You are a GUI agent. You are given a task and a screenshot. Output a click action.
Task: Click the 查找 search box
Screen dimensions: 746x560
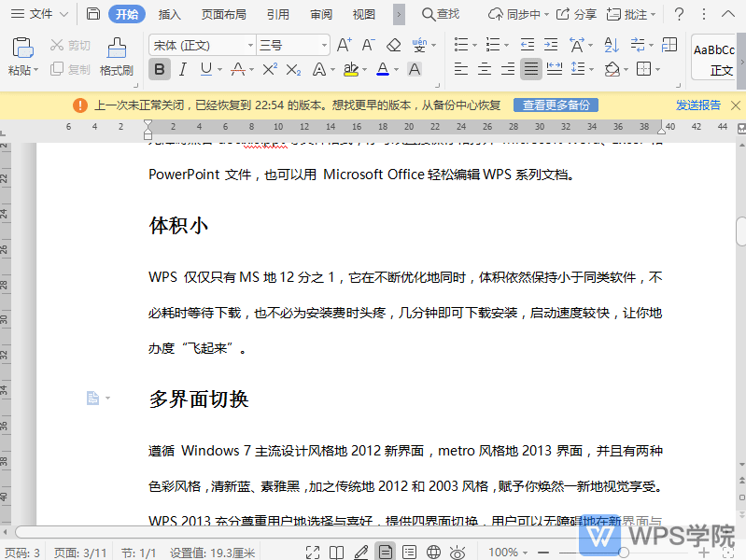(x=441, y=14)
